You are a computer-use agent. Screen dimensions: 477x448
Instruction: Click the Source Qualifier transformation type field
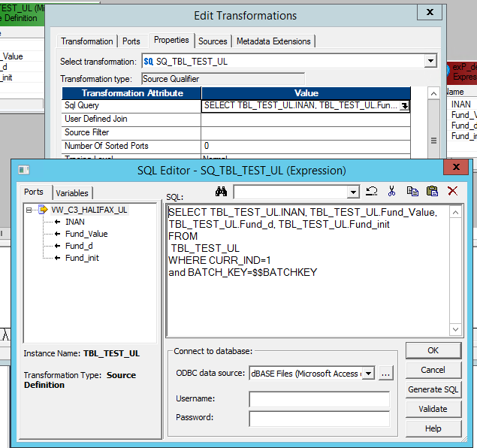click(223, 79)
